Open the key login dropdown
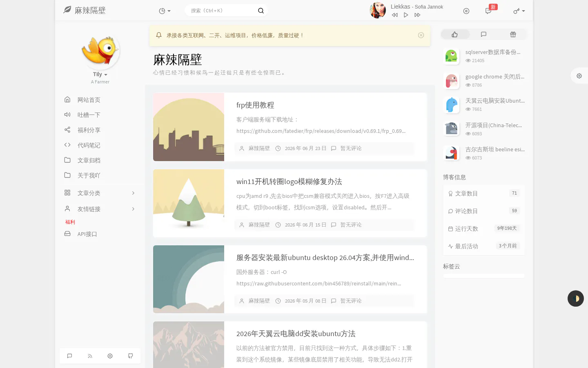588x368 pixels. click(519, 11)
